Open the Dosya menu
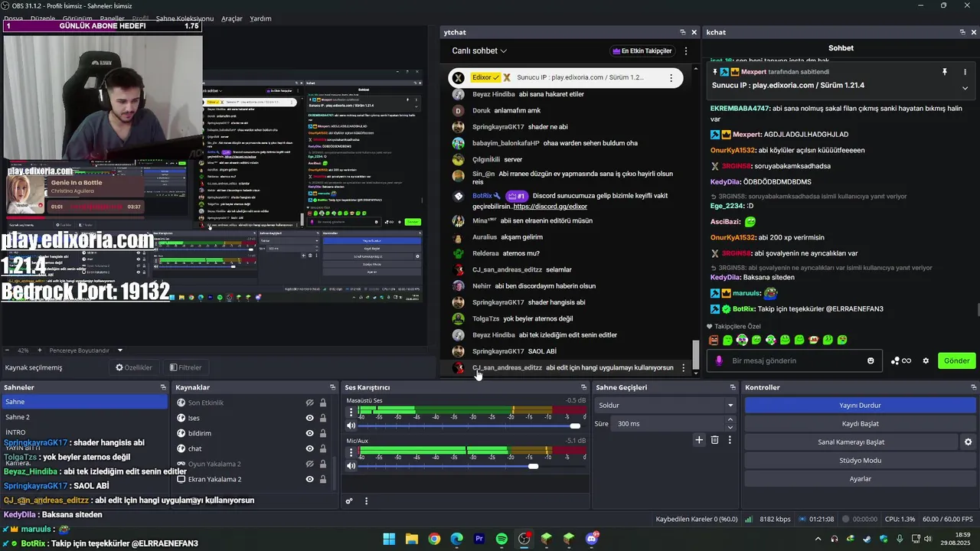980x551 pixels. tap(13, 18)
